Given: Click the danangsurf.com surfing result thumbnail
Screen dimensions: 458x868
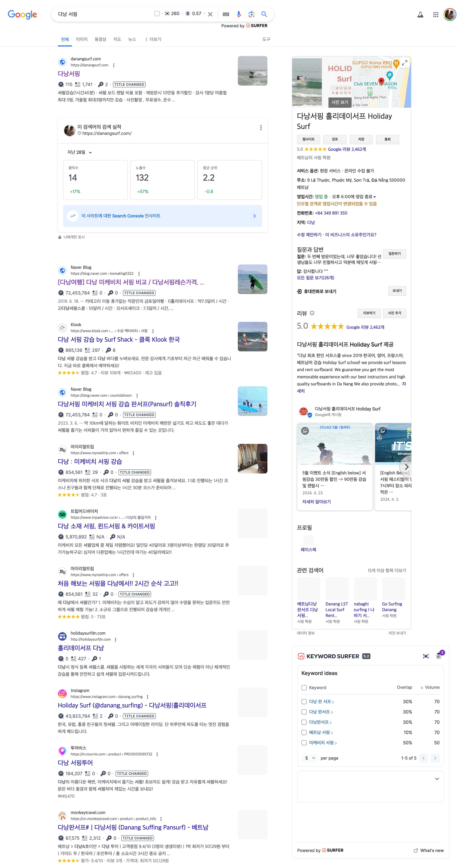Looking at the screenshot, I should coord(252,71).
